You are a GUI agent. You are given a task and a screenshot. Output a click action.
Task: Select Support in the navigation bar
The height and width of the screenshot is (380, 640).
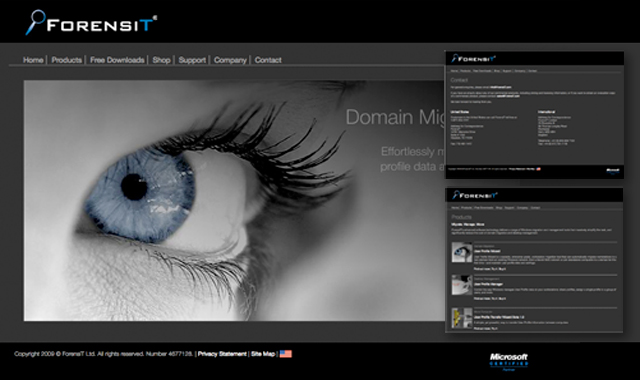[192, 60]
